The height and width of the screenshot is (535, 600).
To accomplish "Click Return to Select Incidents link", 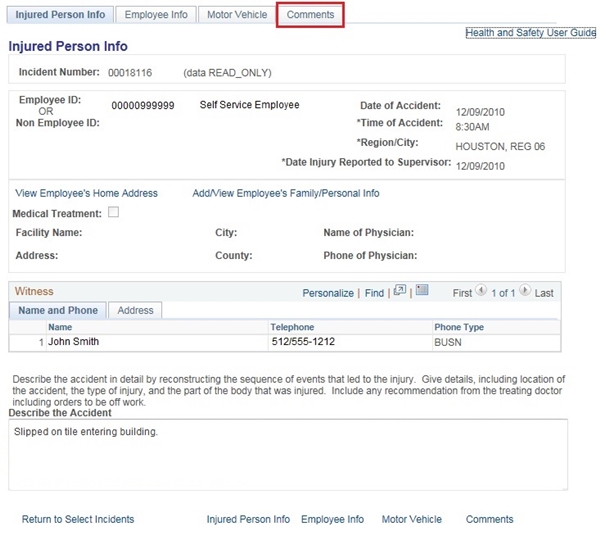I will point(78,519).
